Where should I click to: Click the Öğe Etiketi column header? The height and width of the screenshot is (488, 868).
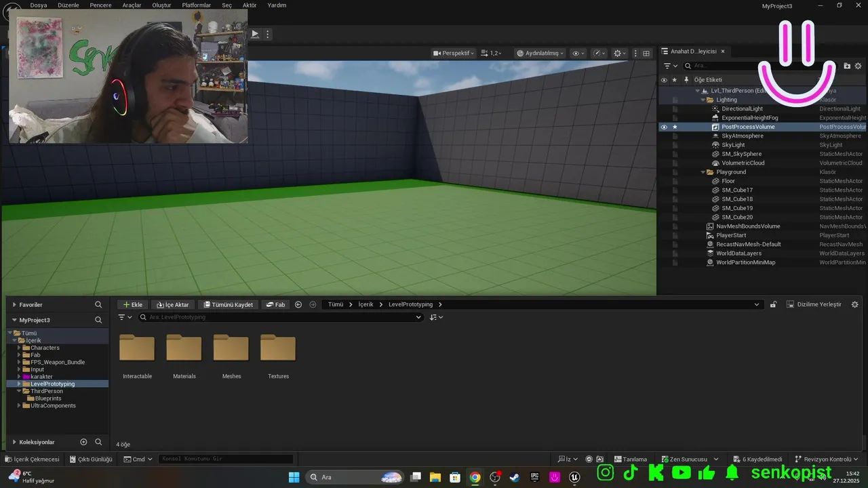[708, 80]
